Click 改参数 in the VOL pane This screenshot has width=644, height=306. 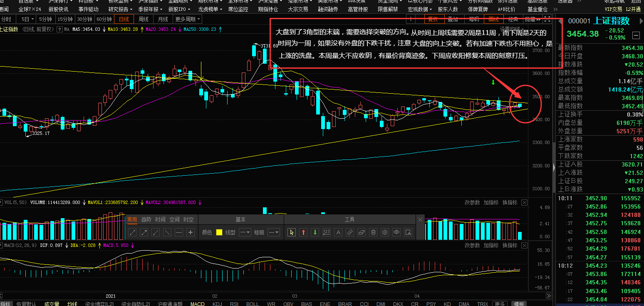point(472,202)
